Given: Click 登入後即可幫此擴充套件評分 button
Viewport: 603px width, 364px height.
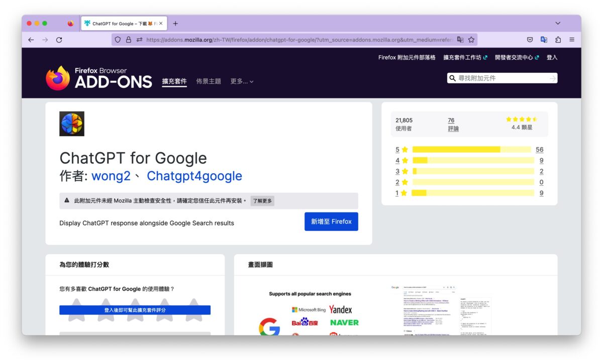Looking at the screenshot, I should pos(135,310).
